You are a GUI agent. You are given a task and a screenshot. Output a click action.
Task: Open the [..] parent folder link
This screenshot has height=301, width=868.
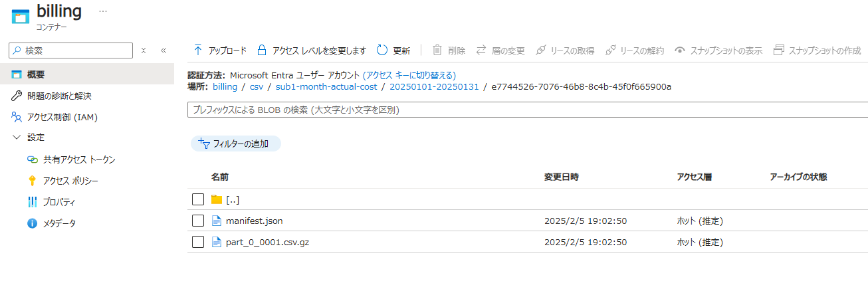[x=232, y=199]
